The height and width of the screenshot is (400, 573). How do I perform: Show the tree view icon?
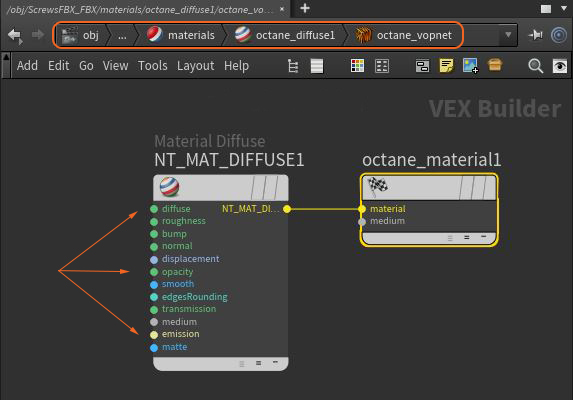293,66
